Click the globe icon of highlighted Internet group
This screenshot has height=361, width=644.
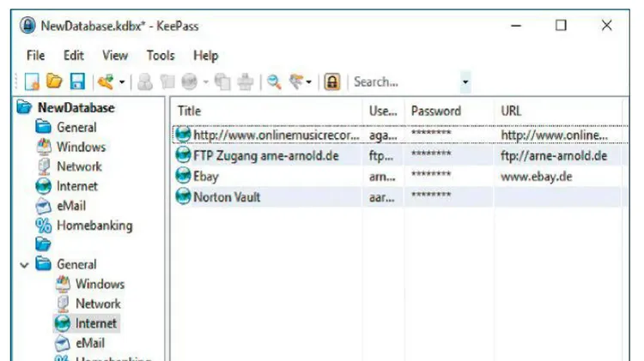(63, 323)
